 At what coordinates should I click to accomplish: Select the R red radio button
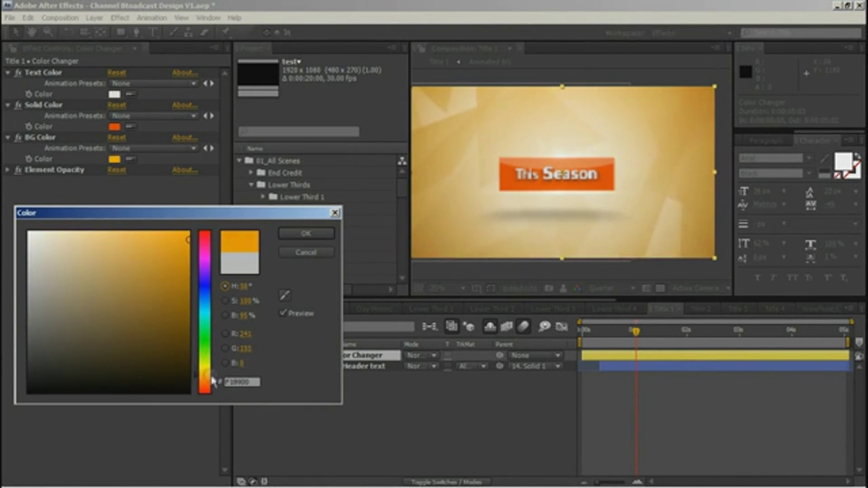(225, 333)
